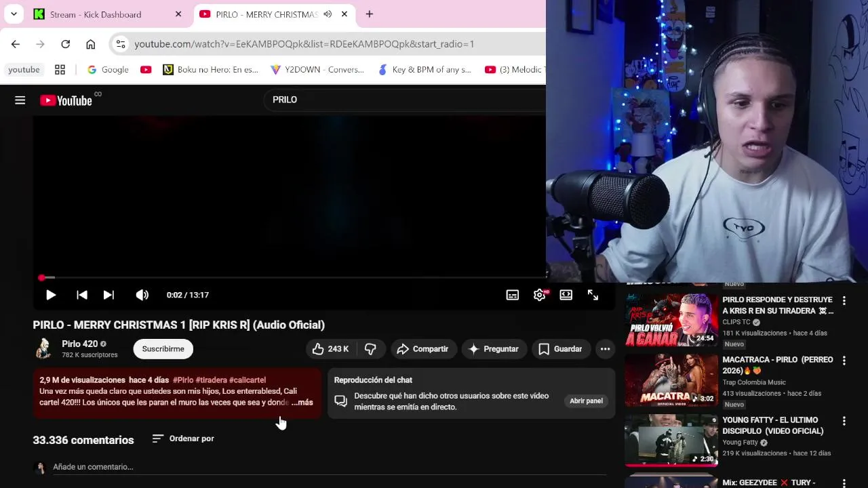
Task: Mute the YouTube tab via speaker icon
Action: coord(328,14)
